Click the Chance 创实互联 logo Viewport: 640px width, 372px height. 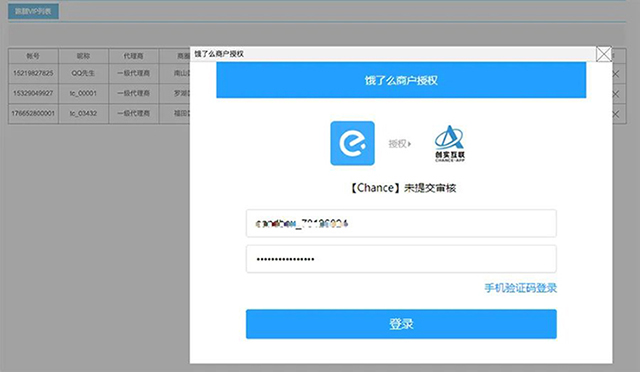click(x=449, y=143)
